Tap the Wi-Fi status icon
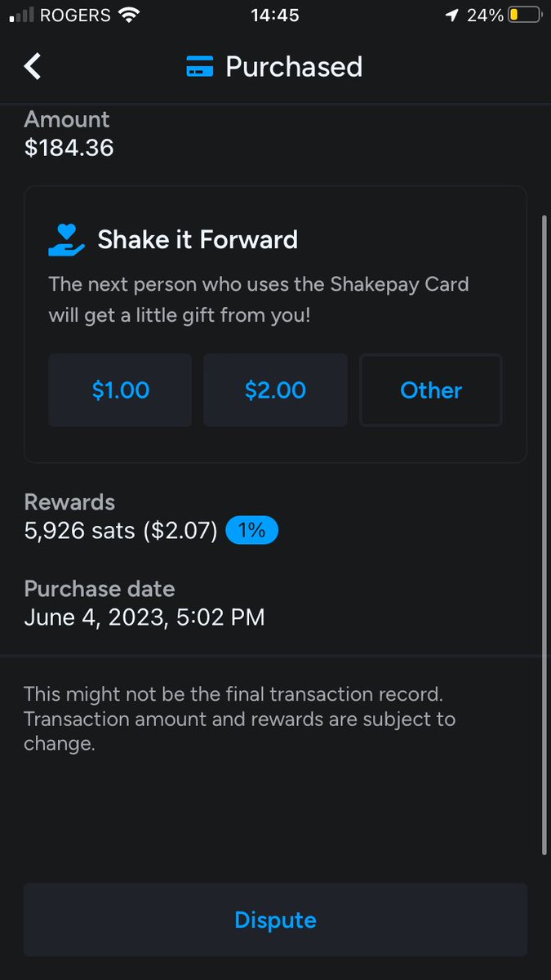Screen dimensions: 551x980 pos(128,16)
